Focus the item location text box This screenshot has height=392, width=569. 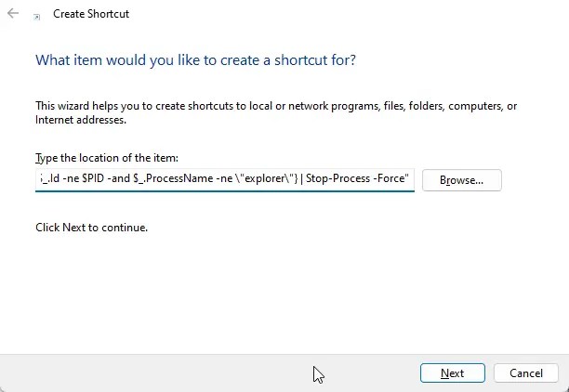(225, 179)
